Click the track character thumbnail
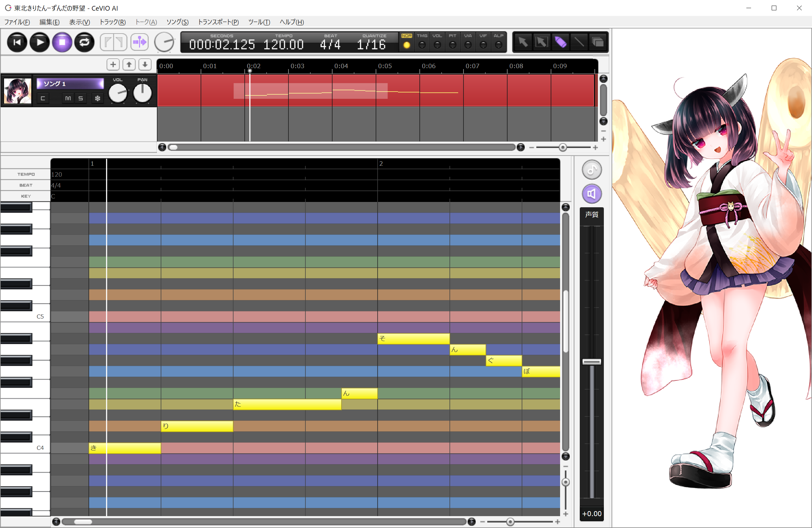 (x=18, y=91)
